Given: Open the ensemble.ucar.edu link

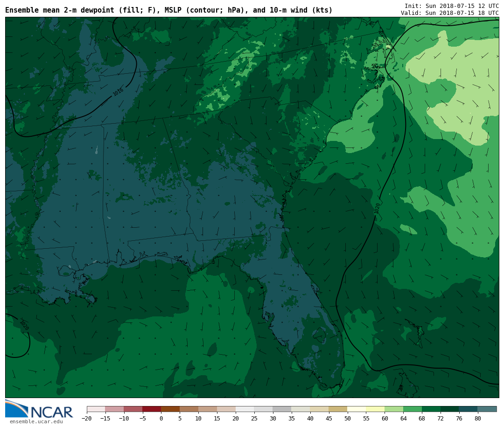Looking at the screenshot, I should coord(36,422).
